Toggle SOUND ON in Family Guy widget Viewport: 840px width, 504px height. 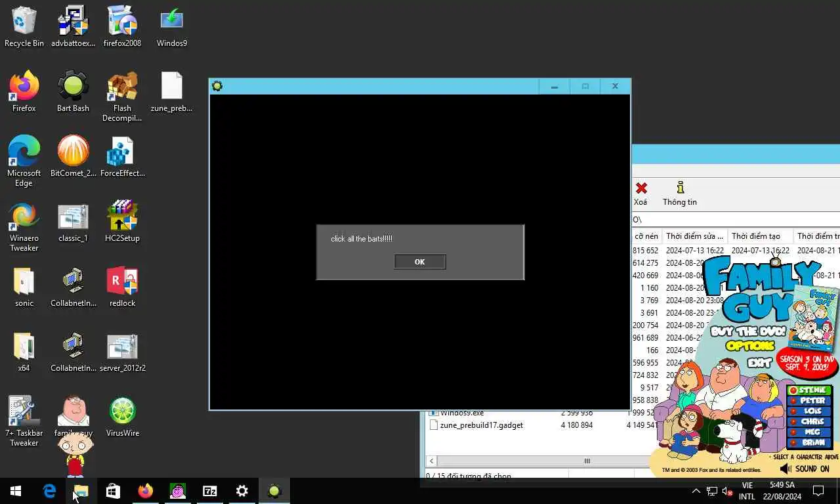805,469
